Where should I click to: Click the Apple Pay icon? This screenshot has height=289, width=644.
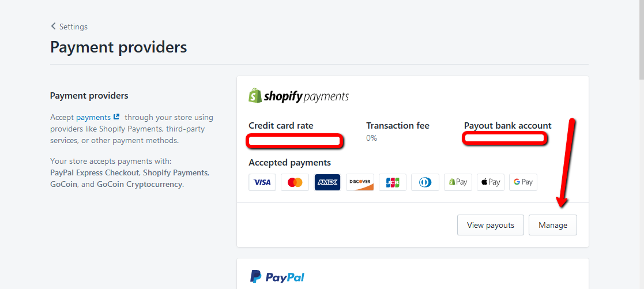[x=491, y=182]
